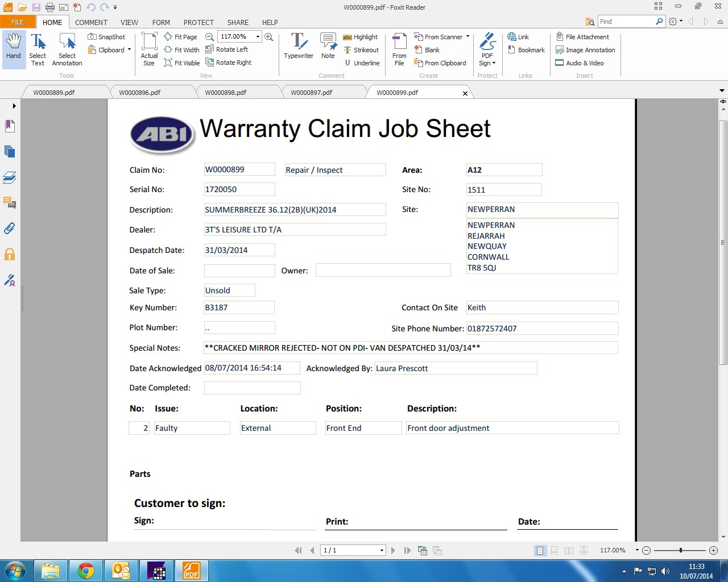Choose the Typewriter tool
Viewport: 728px width, 582px height.
299,47
